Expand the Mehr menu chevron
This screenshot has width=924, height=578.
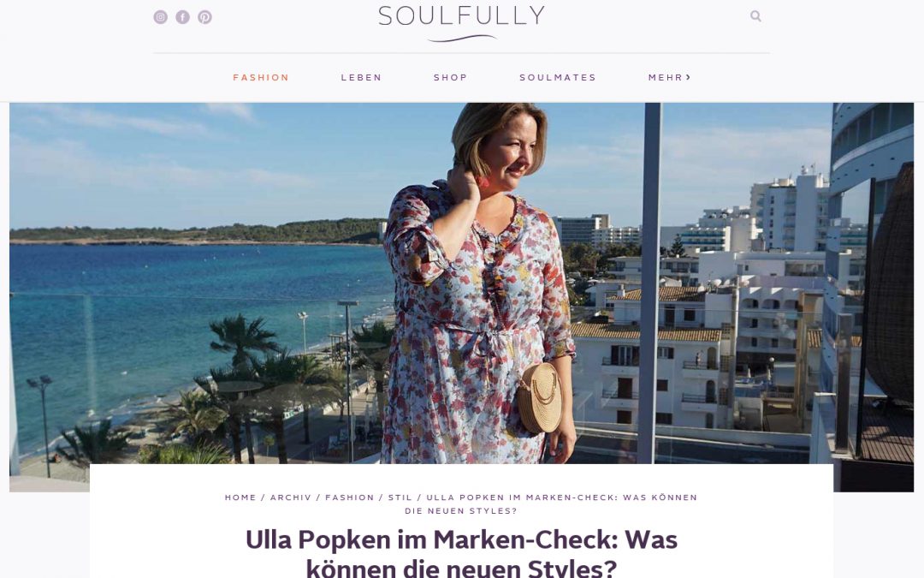688,77
